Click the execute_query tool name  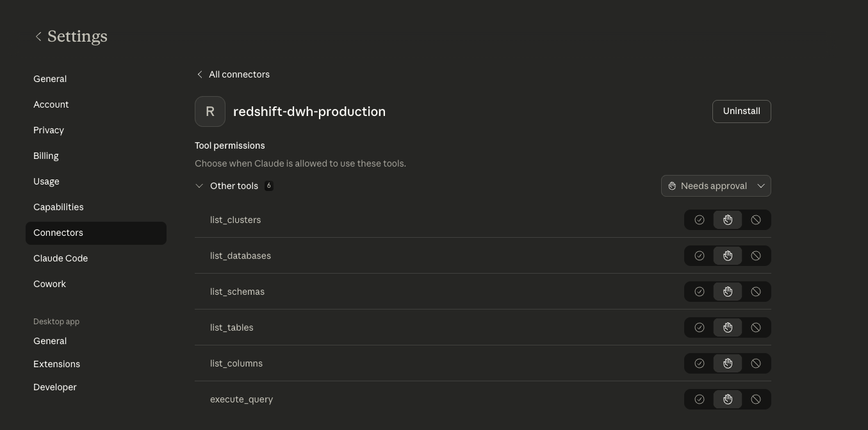(x=242, y=399)
